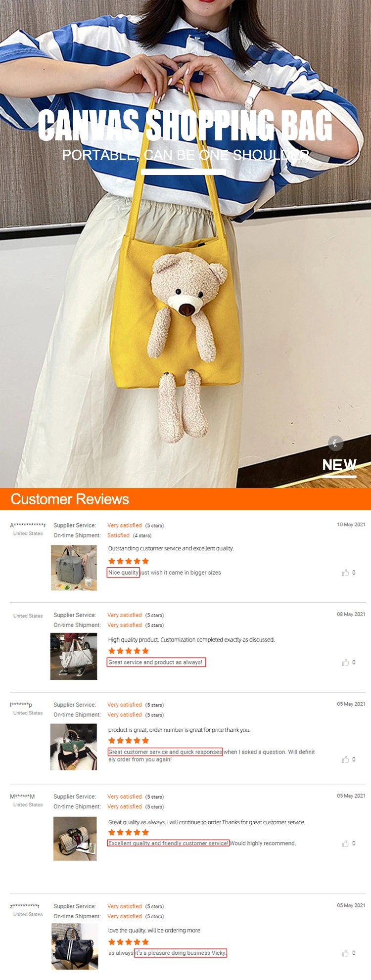Click the five-star rating in first review
371x980 pixels.
point(129,561)
